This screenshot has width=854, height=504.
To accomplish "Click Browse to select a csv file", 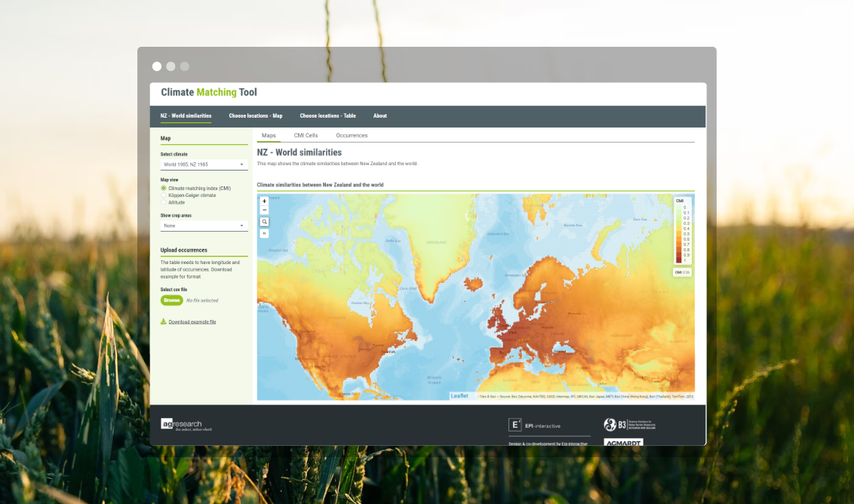I will click(x=171, y=300).
